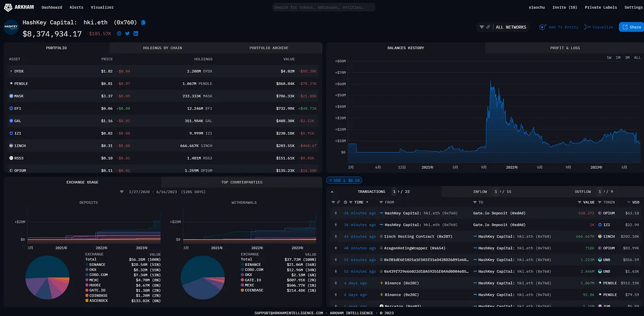Click the MASK token icon
Screen dimensions: 644x316
coord(11,96)
